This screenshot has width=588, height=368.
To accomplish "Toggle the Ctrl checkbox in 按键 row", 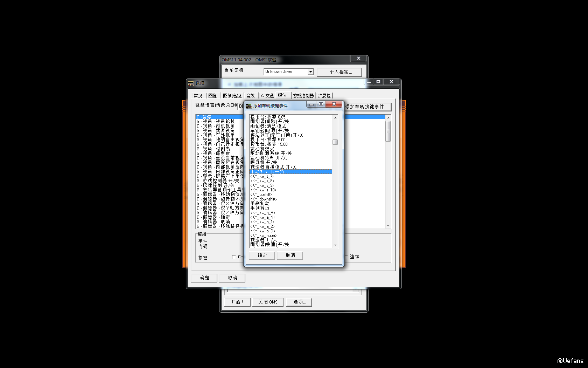I will 234,257.
